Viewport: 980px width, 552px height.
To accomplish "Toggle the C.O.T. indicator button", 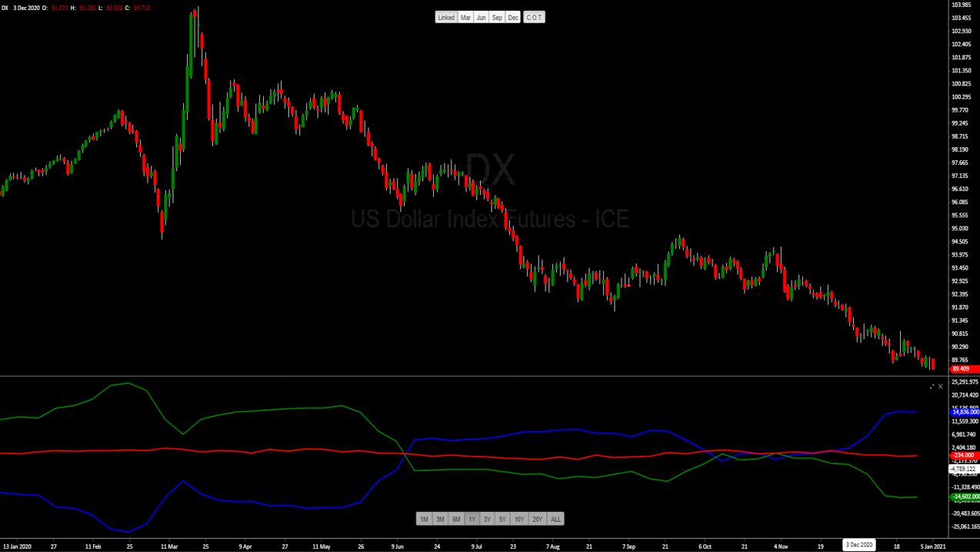I will click(534, 18).
